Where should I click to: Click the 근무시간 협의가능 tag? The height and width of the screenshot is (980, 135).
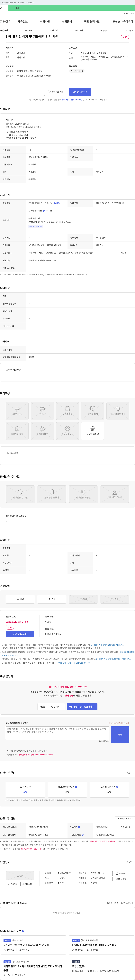tap(35, 226)
